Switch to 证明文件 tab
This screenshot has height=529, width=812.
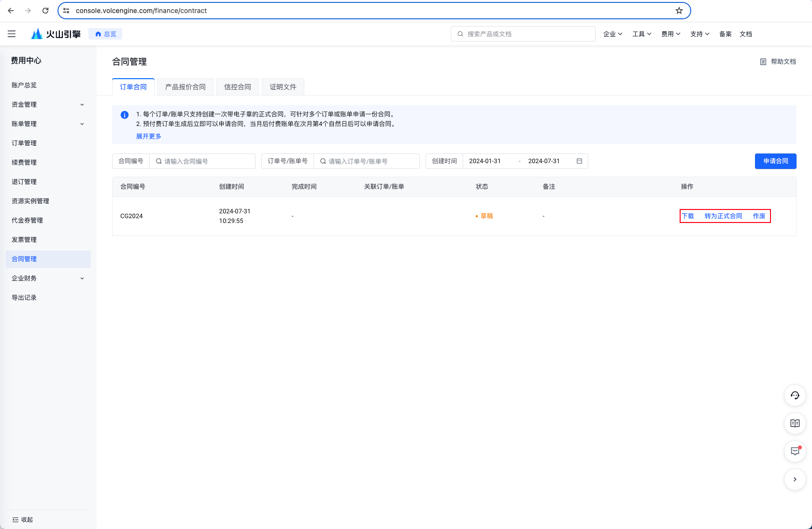point(283,87)
